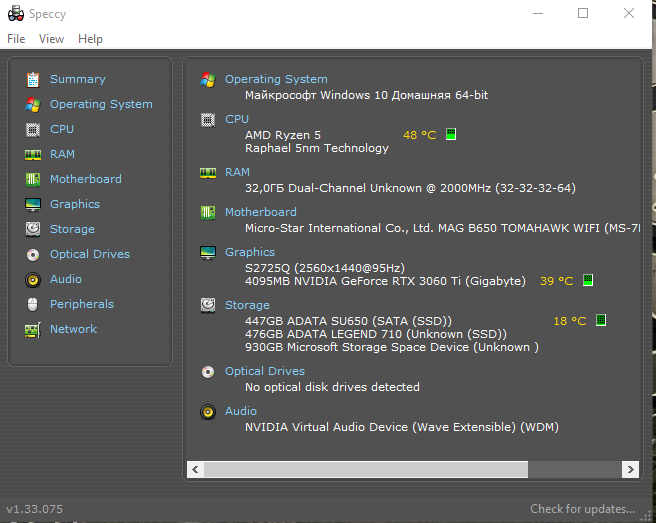
Task: Click the Audio speaker icon in main panel
Action: coord(208,412)
